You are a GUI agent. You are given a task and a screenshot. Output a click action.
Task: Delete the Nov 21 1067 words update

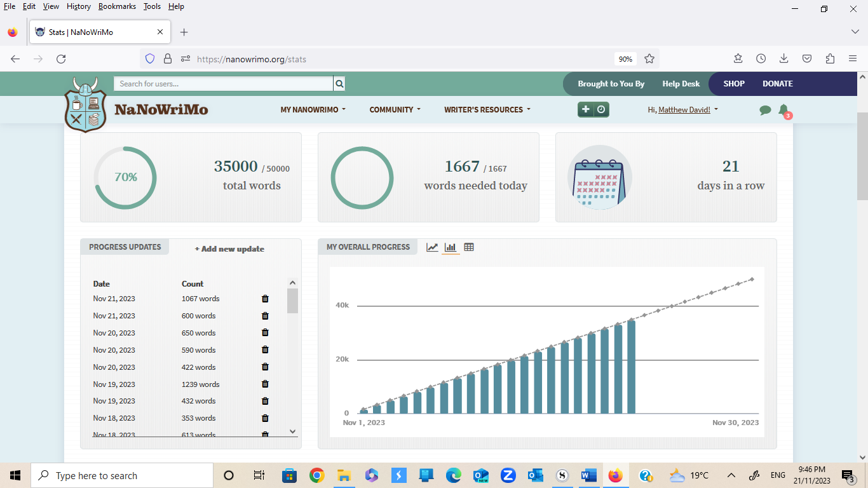pos(265,299)
